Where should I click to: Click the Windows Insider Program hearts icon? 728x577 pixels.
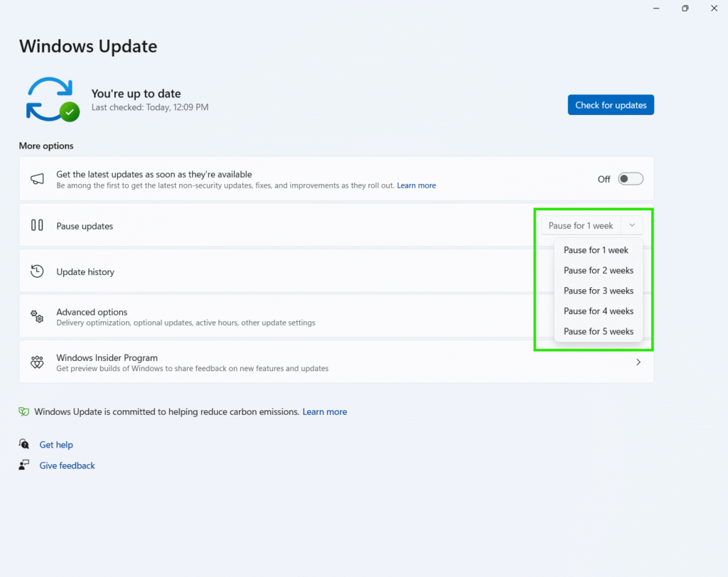pyautogui.click(x=37, y=362)
